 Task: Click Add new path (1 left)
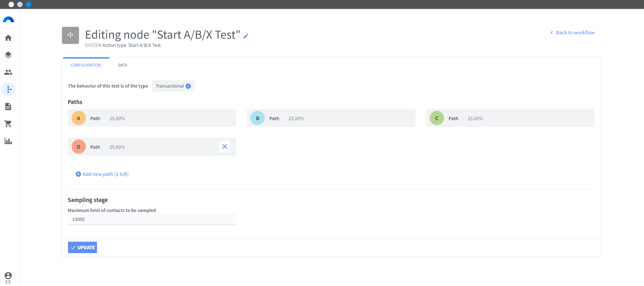pos(102,174)
